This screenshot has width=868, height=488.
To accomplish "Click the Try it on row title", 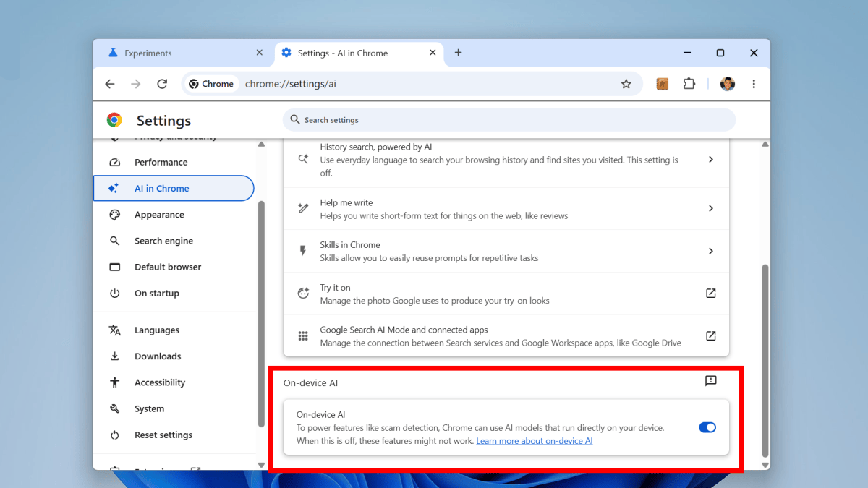I will tap(336, 288).
